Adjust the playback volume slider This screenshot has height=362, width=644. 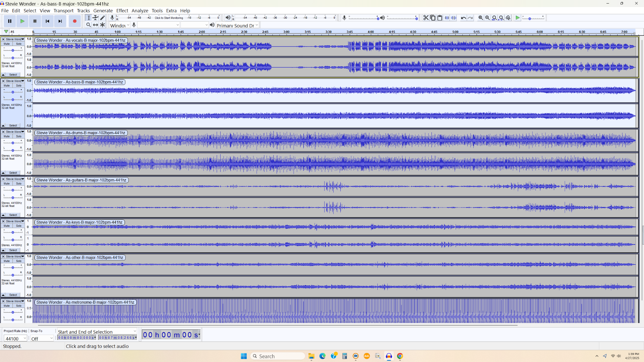(x=402, y=18)
